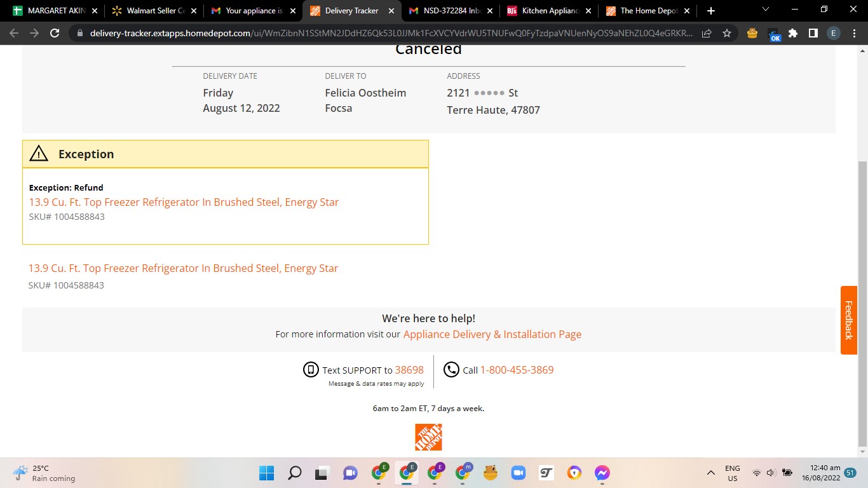Reload the Delivery Tracker page
868x488 pixels.
pos(55,33)
